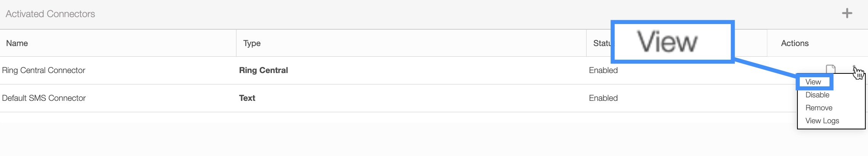The width and height of the screenshot is (868, 156).
Task: Click the Type column header
Action: click(x=252, y=43)
